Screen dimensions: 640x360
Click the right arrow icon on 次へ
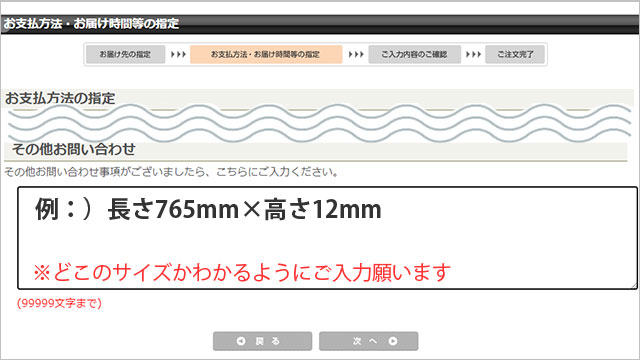point(393,341)
